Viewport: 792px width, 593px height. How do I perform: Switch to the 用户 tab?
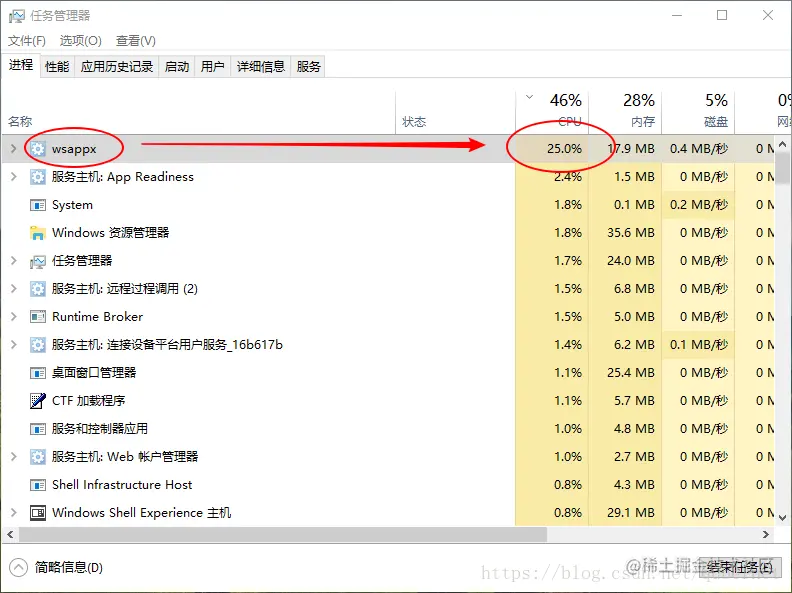coord(212,67)
